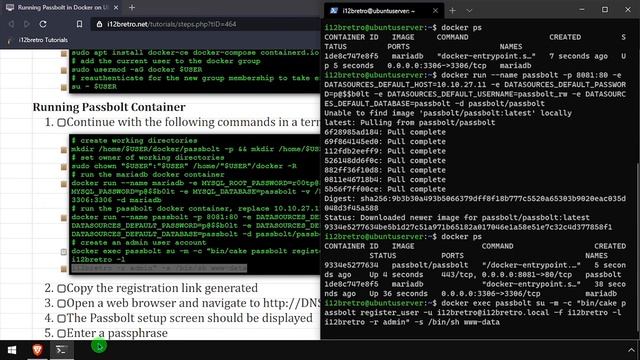This screenshot has width=640, height=360.
Task: Click the site lock icon in address bar
Action: pyautogui.click(x=99, y=24)
